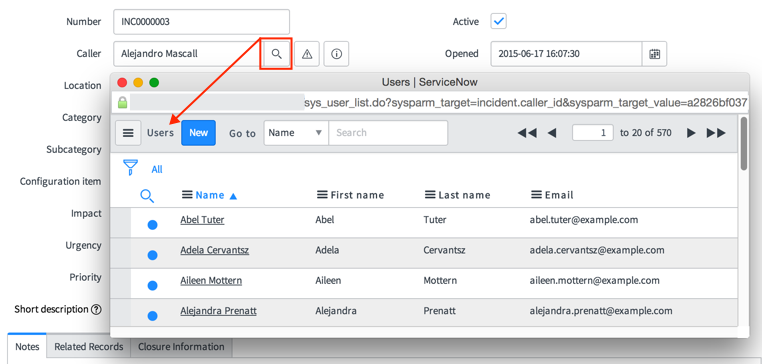
Task: Click the Tuter last name cell
Action: pyautogui.click(x=435, y=220)
